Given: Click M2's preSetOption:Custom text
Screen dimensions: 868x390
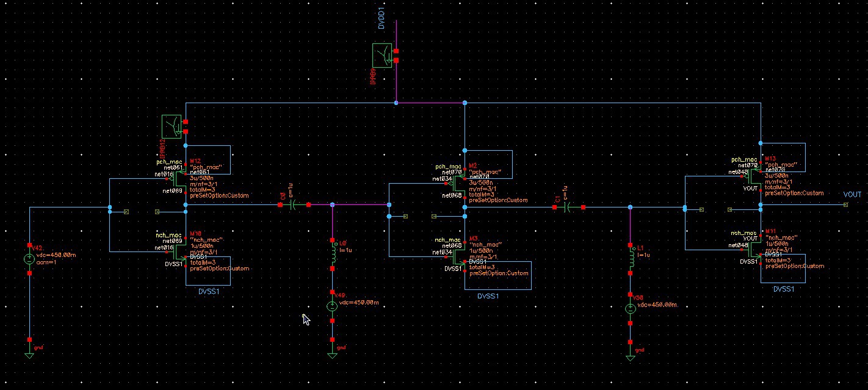Looking at the screenshot, I should tap(498, 200).
